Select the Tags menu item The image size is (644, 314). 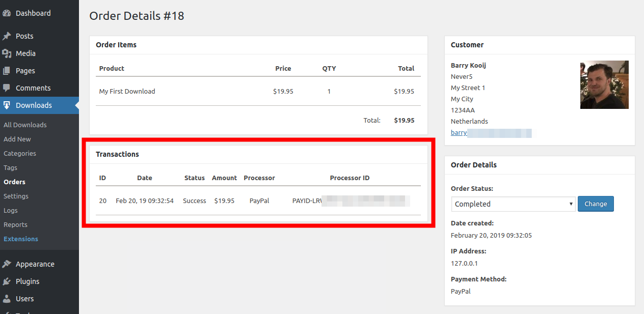pyautogui.click(x=11, y=167)
